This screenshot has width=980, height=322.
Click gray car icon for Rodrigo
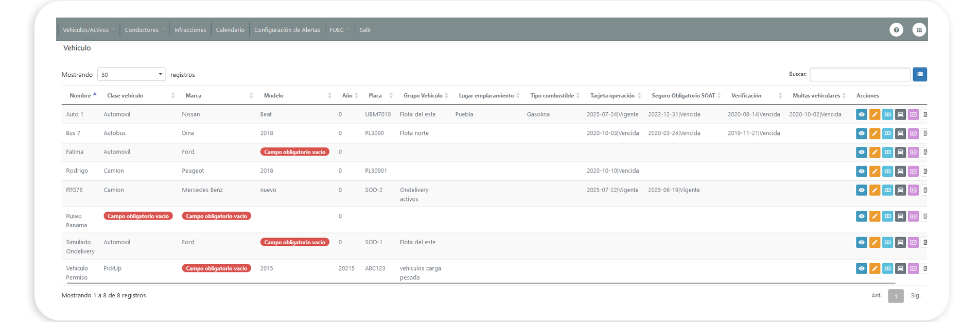coord(900,171)
